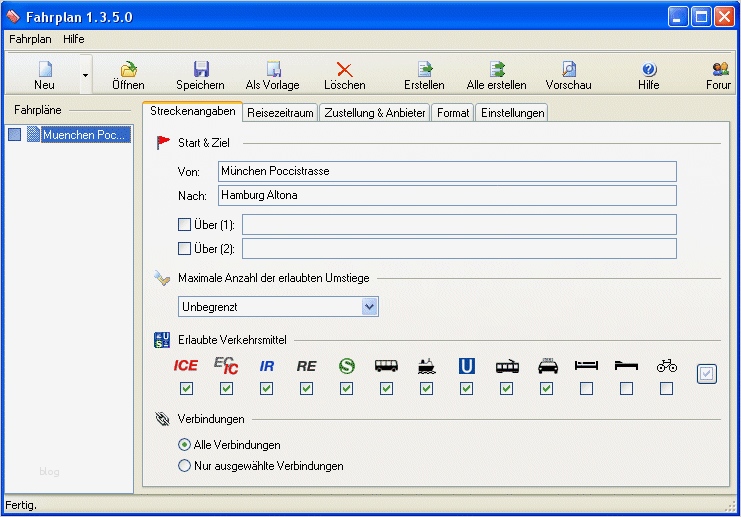
Task: Switch to the Streckenangaben tab
Action: 192,111
